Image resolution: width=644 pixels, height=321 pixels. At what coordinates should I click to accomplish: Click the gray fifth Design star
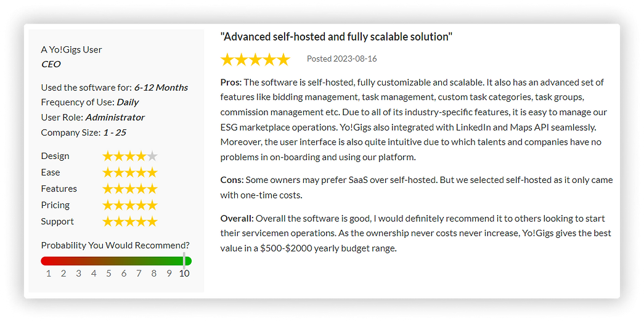coord(152,156)
